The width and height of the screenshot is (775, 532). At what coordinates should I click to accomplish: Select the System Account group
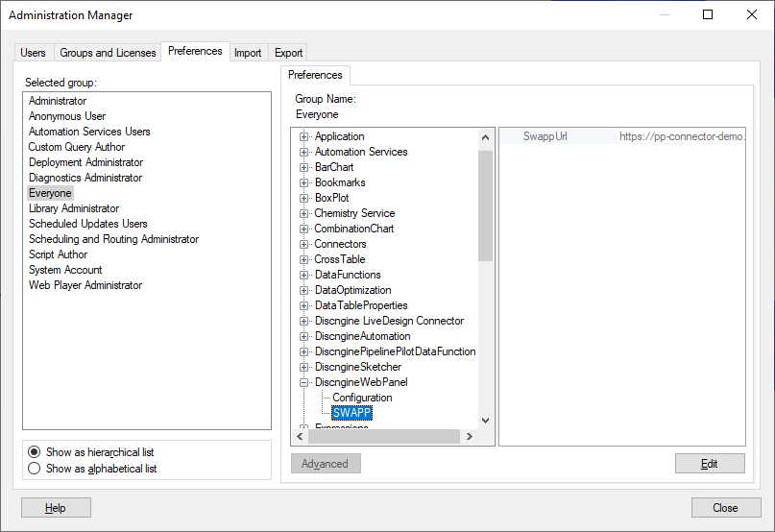pyautogui.click(x=65, y=270)
